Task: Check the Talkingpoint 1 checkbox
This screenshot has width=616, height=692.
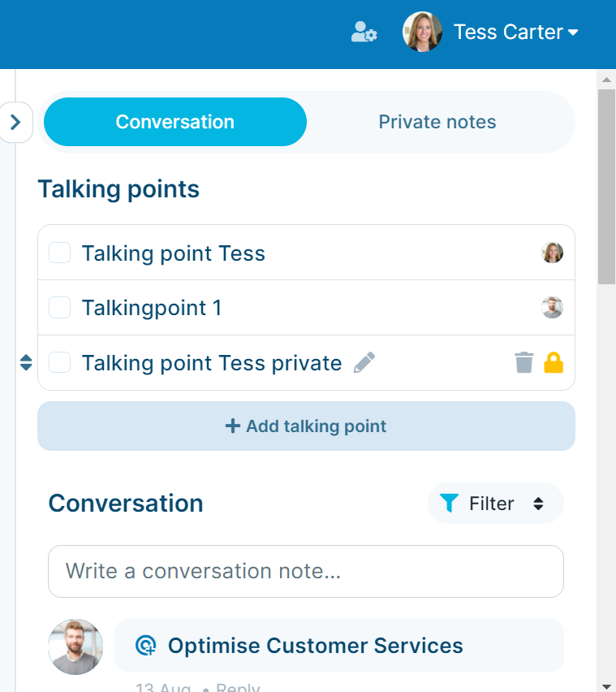Action: [x=59, y=308]
